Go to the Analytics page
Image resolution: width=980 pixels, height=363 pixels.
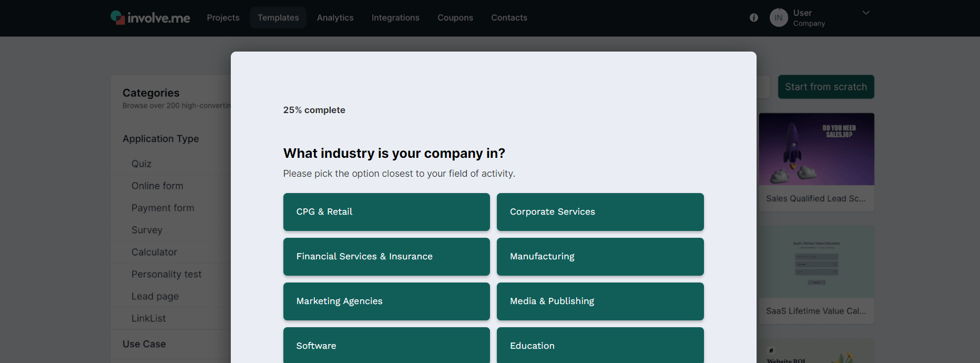click(x=335, y=18)
